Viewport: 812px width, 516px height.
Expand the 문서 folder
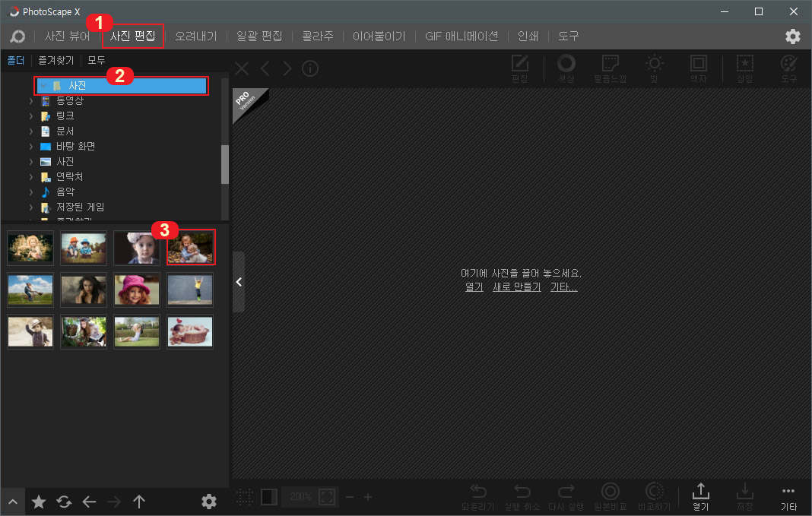(31, 131)
